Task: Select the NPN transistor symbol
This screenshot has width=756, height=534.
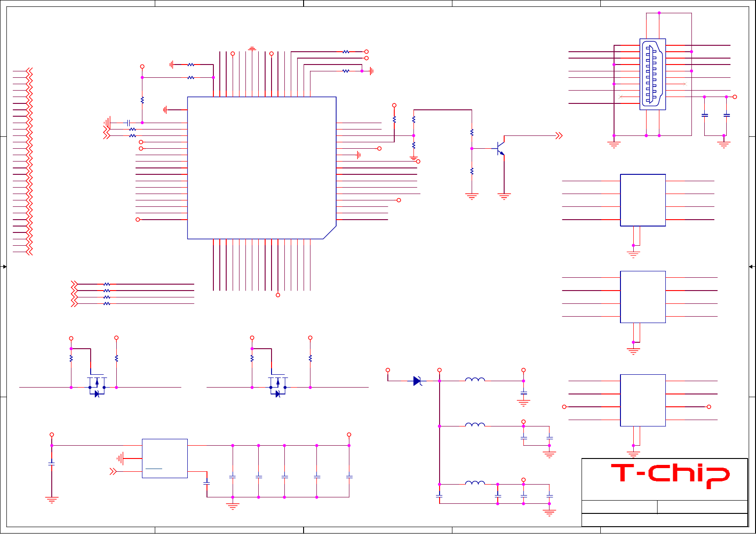Action: point(500,148)
